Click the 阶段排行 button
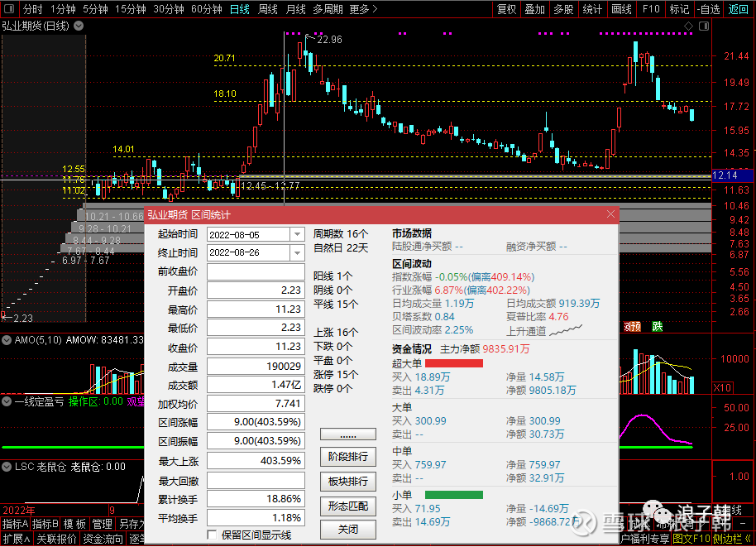Viewport: 756px width, 547px height. 348,457
